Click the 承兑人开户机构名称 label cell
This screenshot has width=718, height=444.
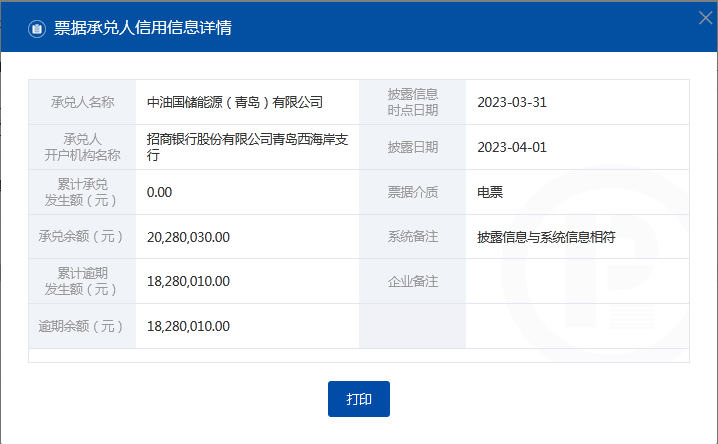82,147
